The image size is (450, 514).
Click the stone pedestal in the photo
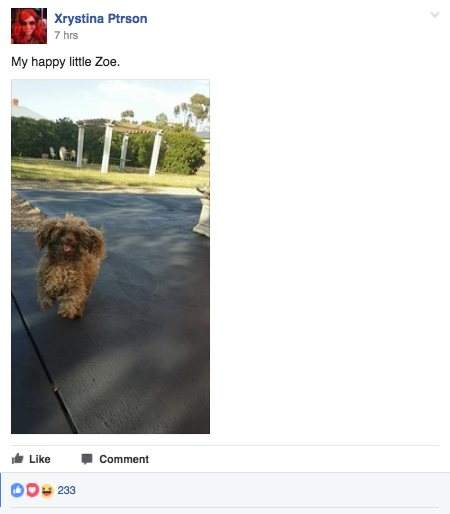point(202,211)
